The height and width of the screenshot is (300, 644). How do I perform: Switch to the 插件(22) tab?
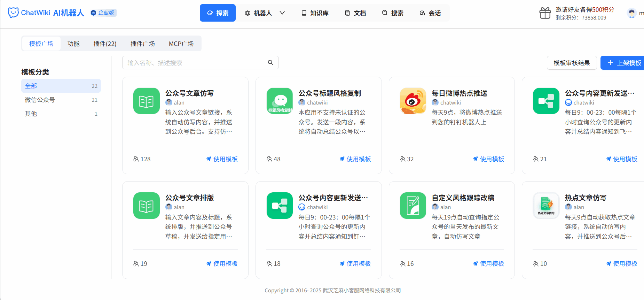(105, 44)
